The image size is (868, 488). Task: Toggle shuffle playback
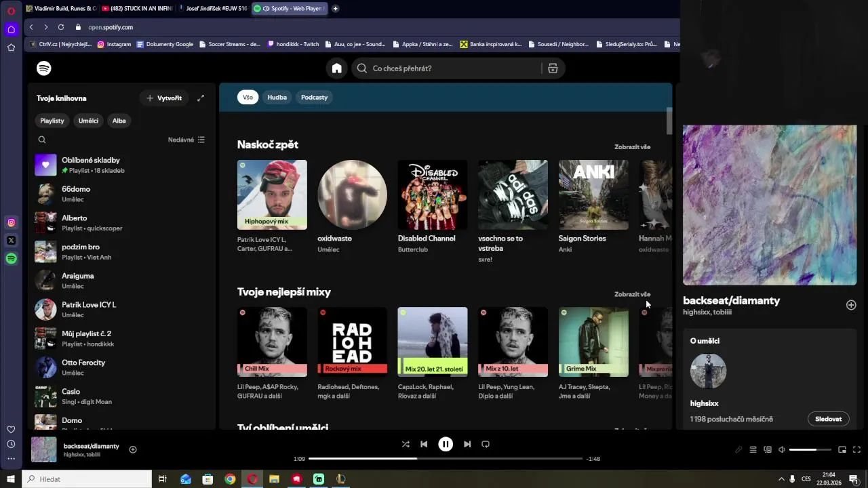tap(406, 444)
